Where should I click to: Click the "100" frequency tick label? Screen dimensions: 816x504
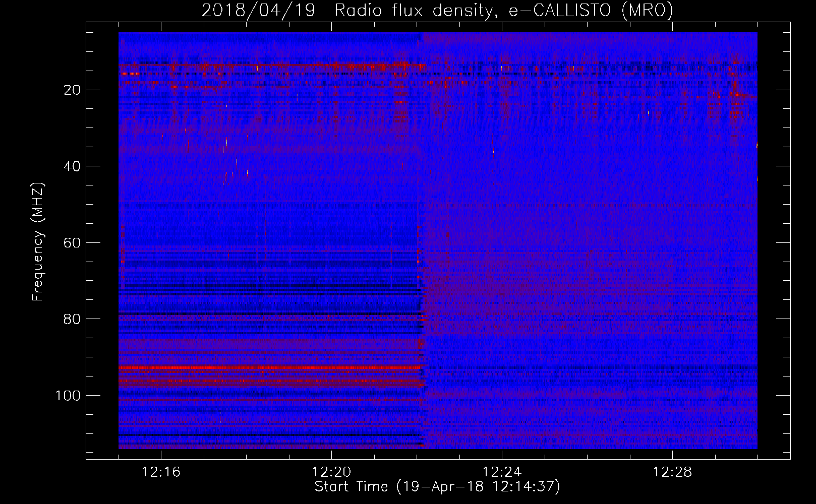coord(68,396)
